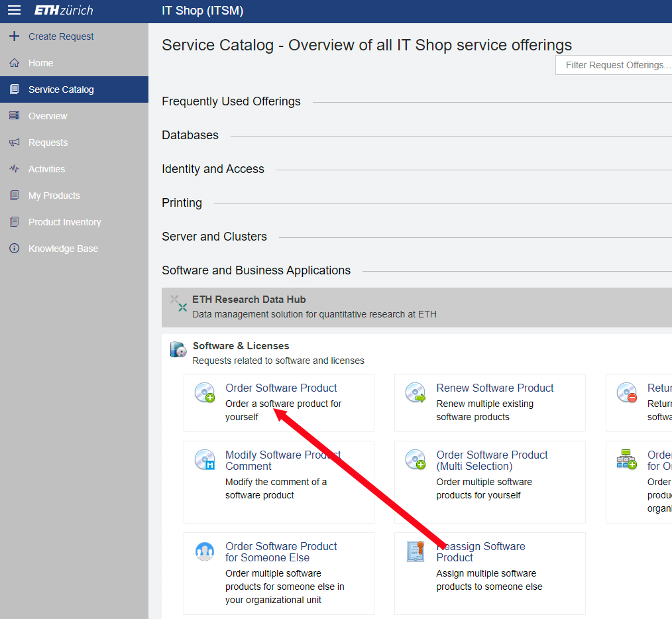
Task: Click the Service Catalog book icon
Action: coord(14,89)
